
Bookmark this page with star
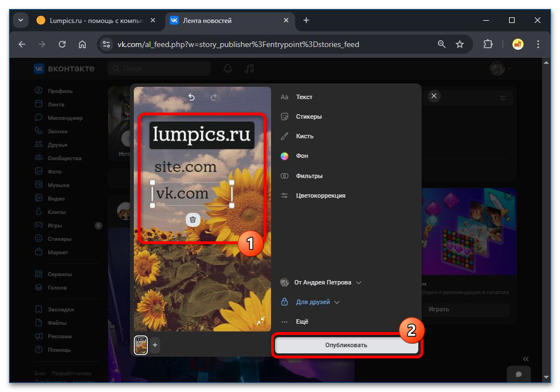coord(460,44)
